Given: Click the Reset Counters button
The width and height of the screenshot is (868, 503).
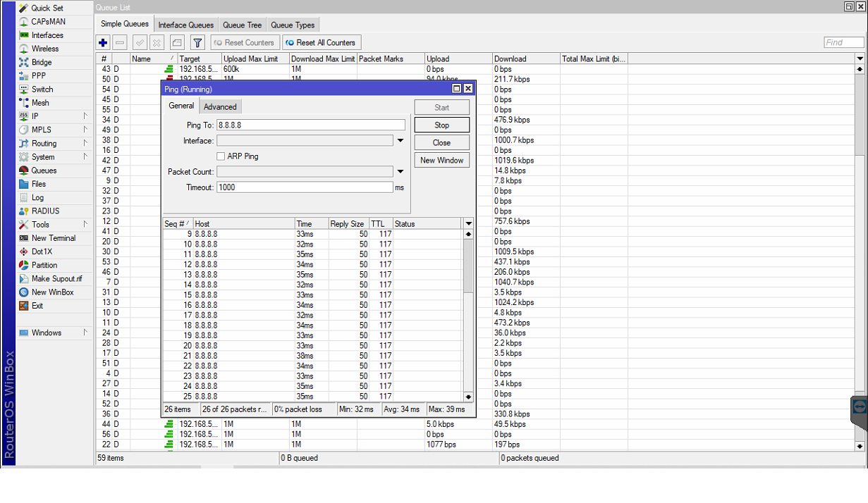Looking at the screenshot, I should point(244,43).
